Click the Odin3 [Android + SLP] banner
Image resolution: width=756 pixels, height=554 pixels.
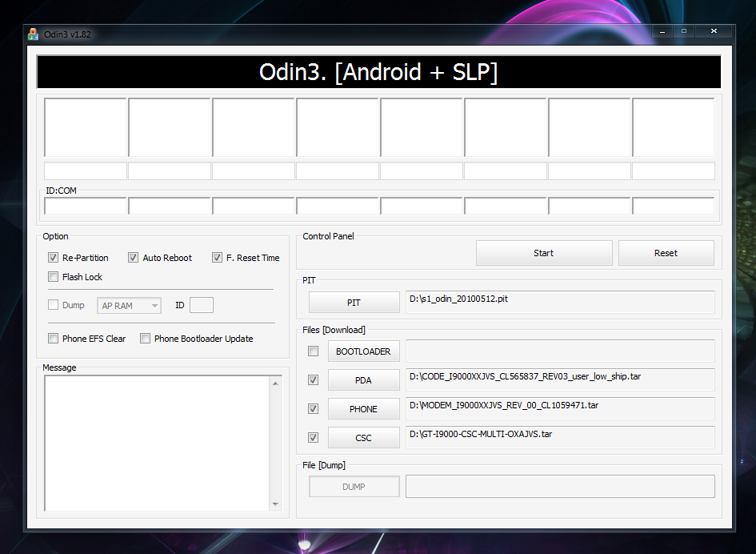379,72
